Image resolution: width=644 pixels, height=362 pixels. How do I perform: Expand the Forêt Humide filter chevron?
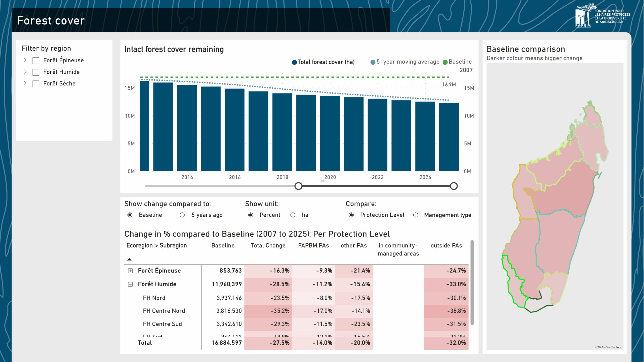click(x=25, y=72)
